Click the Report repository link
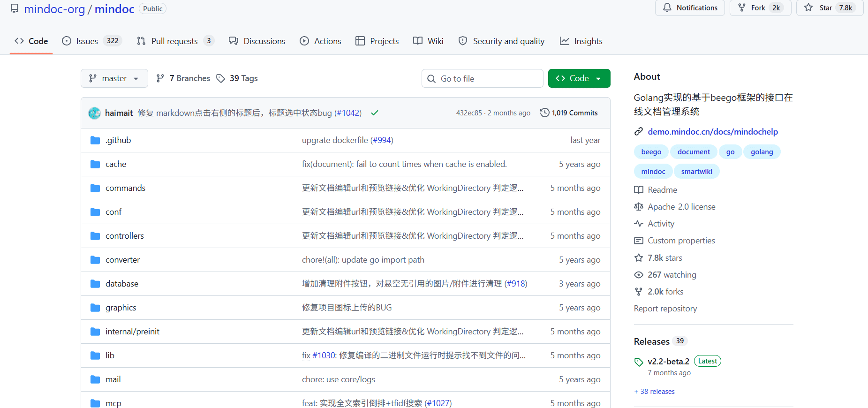The width and height of the screenshot is (868, 408). [665, 309]
